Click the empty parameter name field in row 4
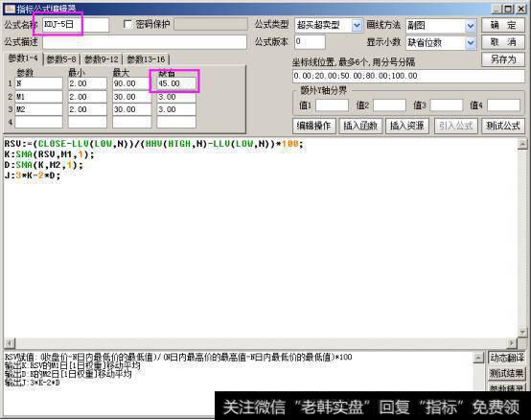531x420 pixels. tap(38, 122)
